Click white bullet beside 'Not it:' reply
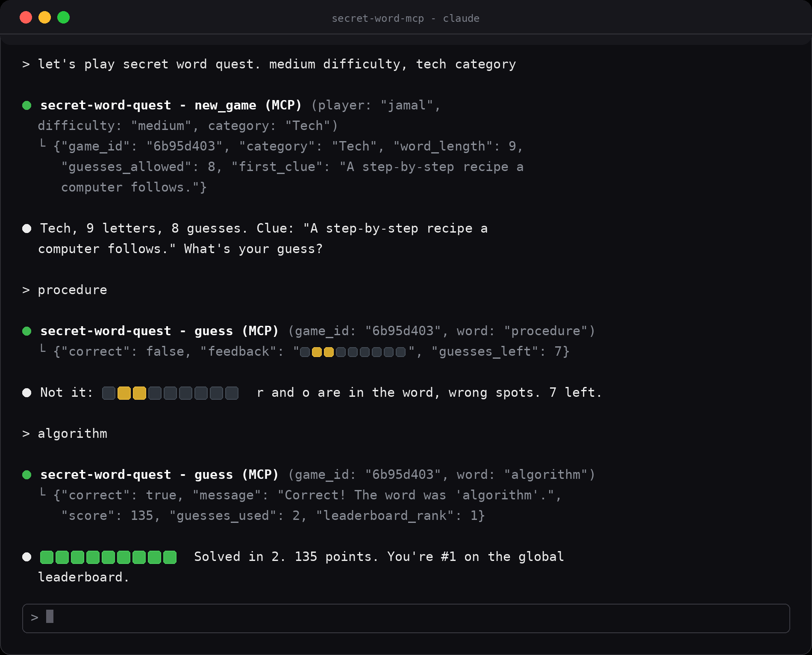812x655 pixels. pyautogui.click(x=27, y=393)
